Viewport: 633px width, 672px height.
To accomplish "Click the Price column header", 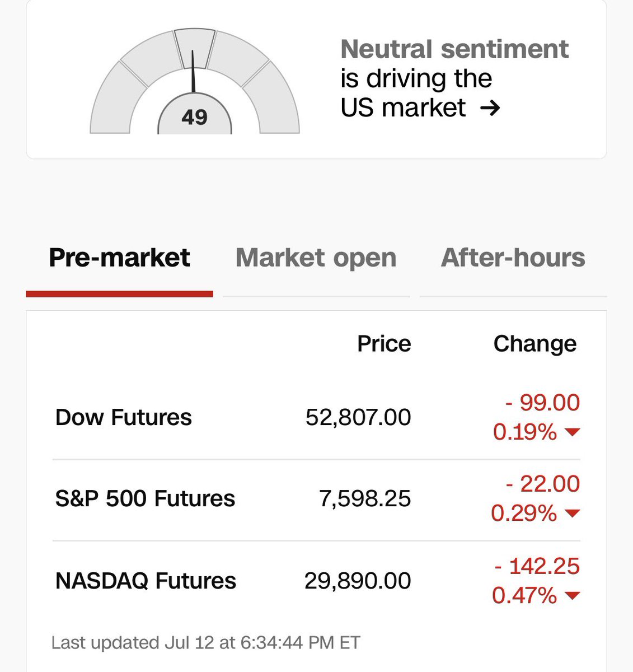I will [384, 344].
